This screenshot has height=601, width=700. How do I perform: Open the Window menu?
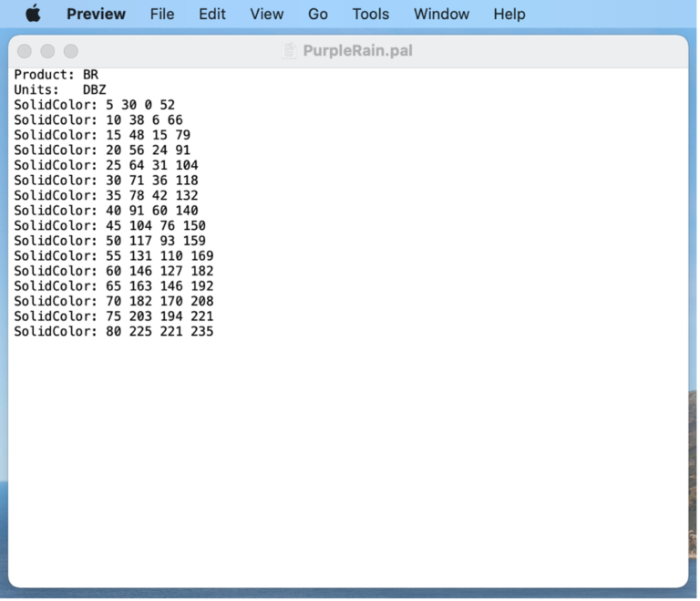(x=441, y=14)
